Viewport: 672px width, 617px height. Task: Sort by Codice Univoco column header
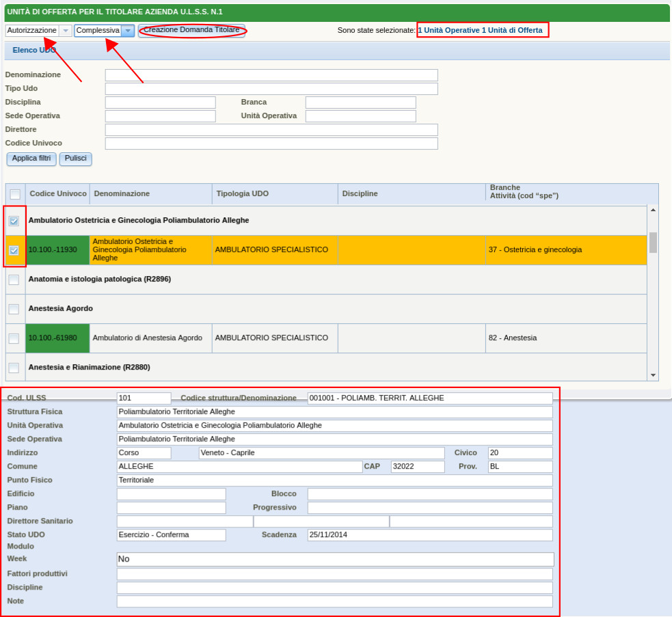(x=57, y=194)
